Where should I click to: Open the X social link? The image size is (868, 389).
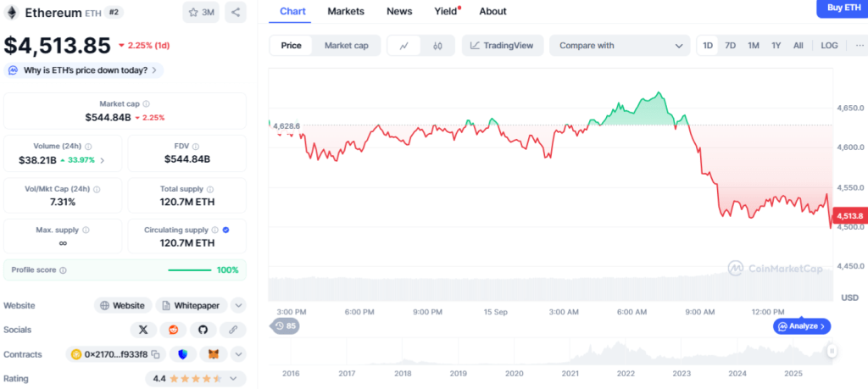[x=143, y=330]
